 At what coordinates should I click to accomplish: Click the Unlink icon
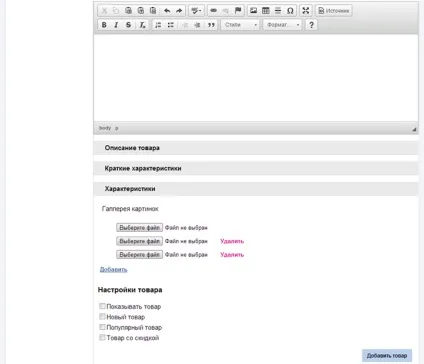226,11
